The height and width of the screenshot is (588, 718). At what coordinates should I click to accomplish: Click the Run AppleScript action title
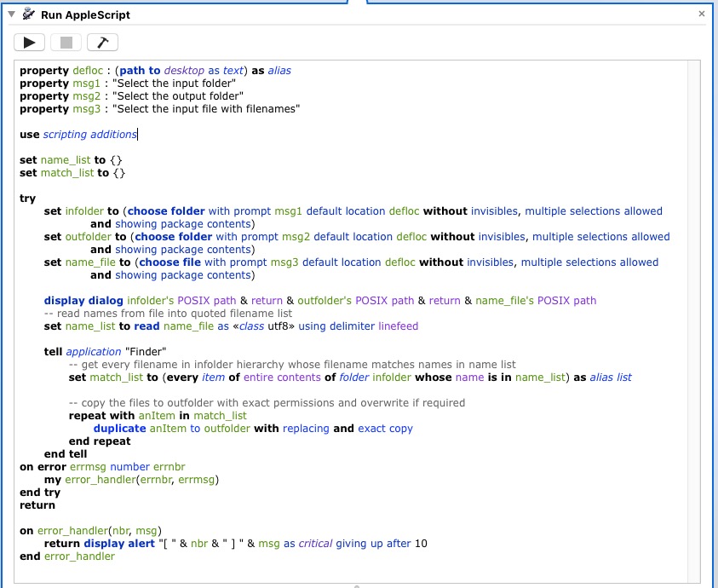click(x=86, y=14)
